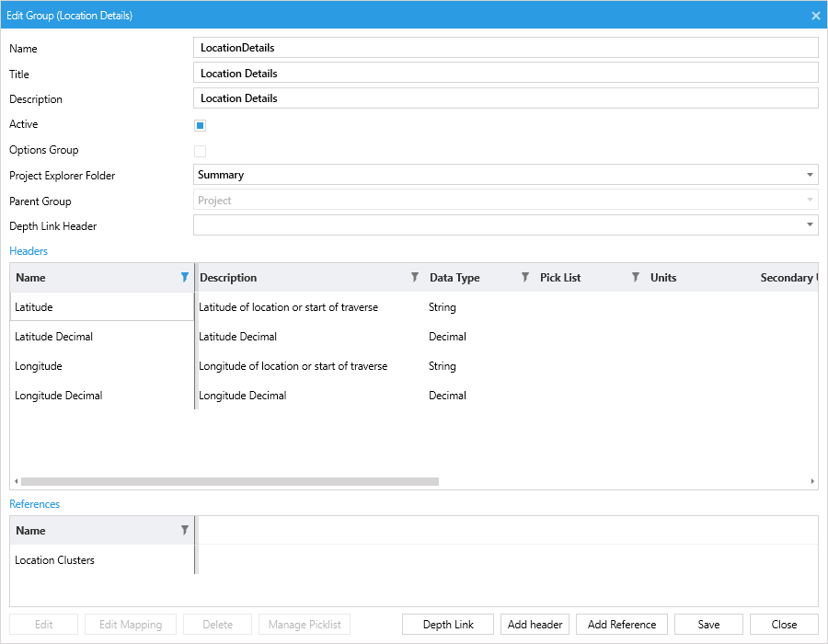Expand the Parent Group dropdown
The width and height of the screenshot is (828, 644).
click(810, 200)
